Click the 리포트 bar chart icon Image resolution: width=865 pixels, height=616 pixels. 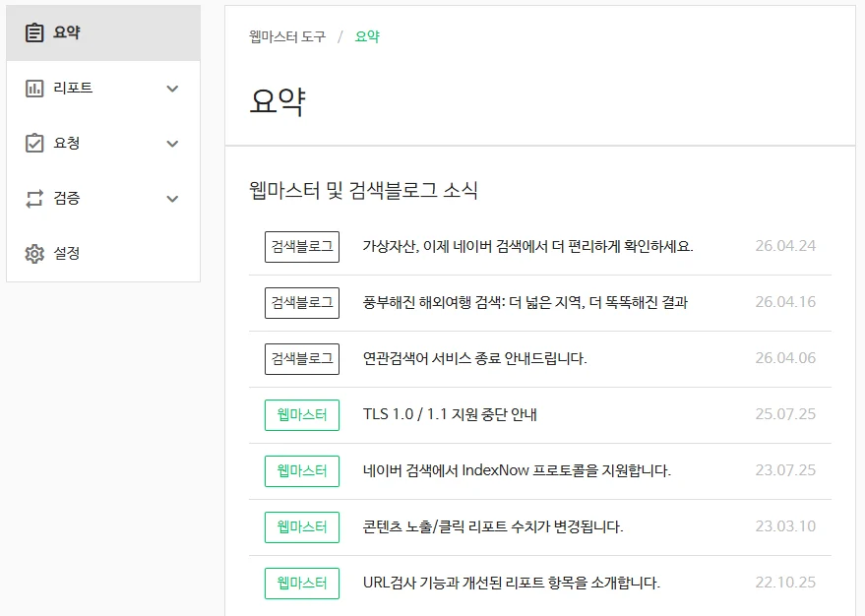pyautogui.click(x=34, y=89)
